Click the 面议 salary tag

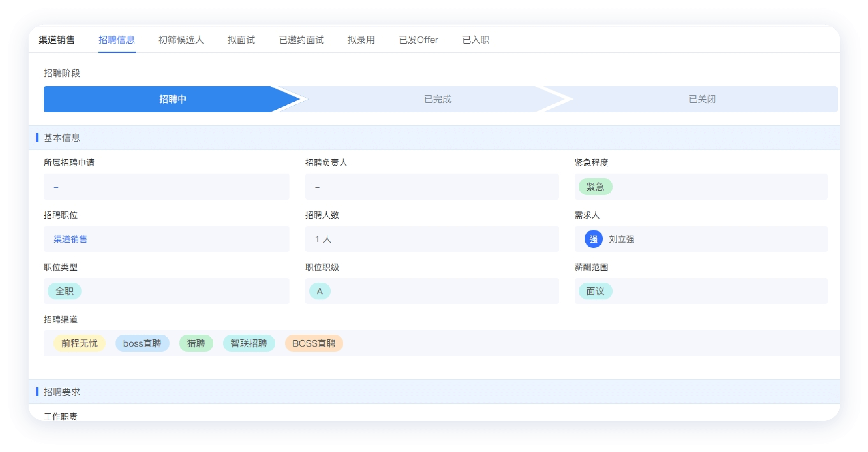(x=595, y=291)
